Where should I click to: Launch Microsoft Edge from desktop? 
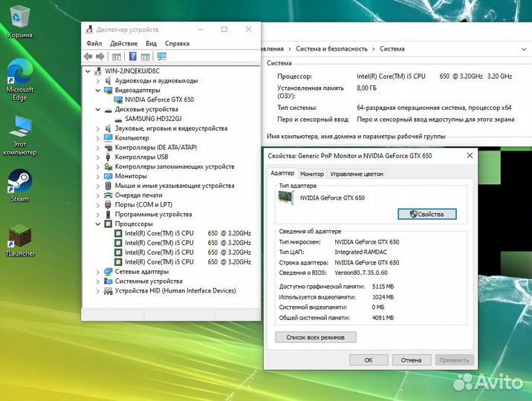(20, 79)
